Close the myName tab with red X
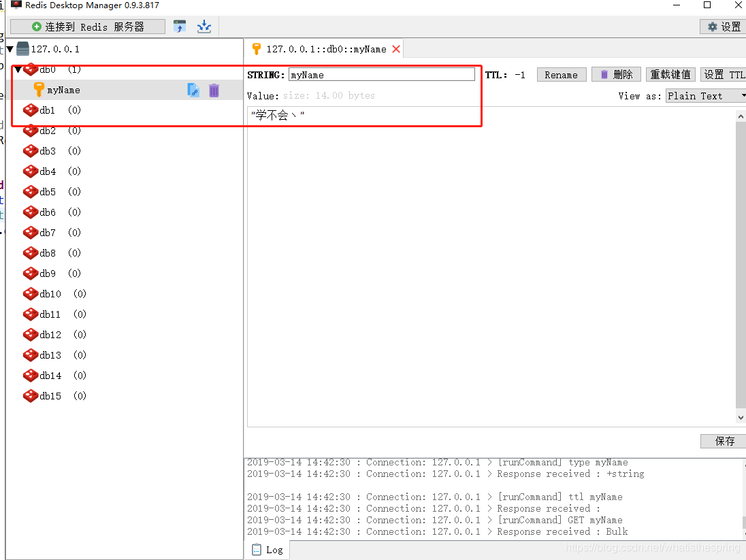Viewport: 746px width, 560px height. [x=396, y=49]
